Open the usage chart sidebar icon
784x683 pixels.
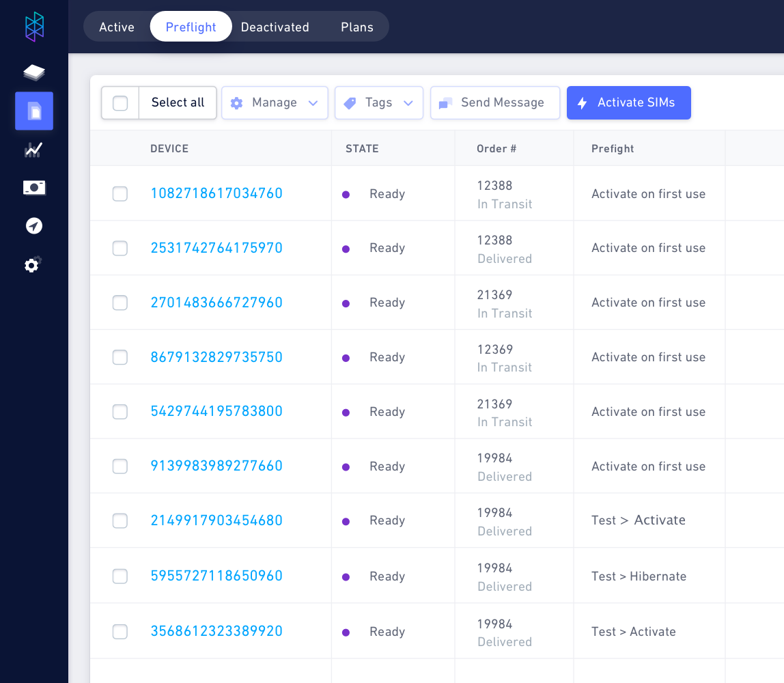33,150
